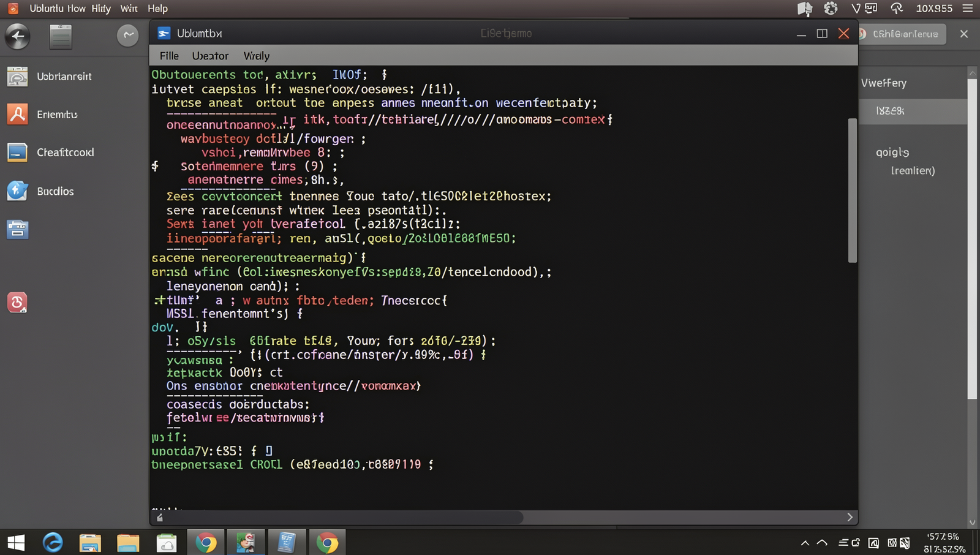980x555 pixels.
Task: Click the VwefFery heading in right panel
Action: click(x=884, y=83)
